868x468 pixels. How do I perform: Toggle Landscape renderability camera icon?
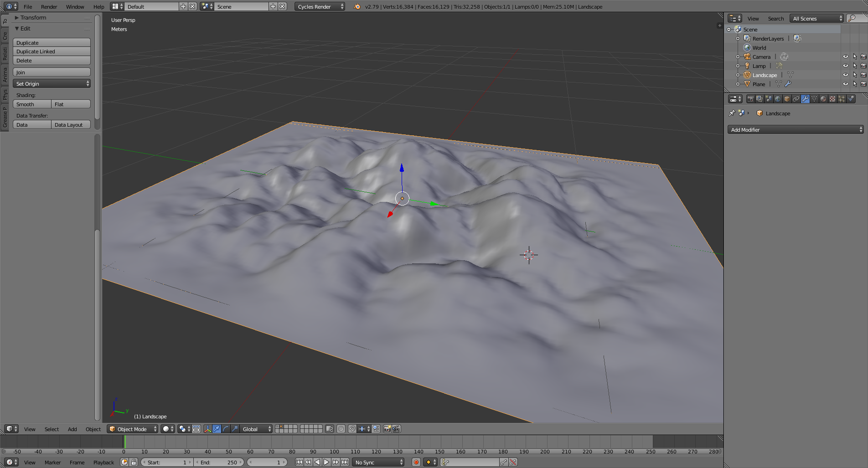click(863, 75)
